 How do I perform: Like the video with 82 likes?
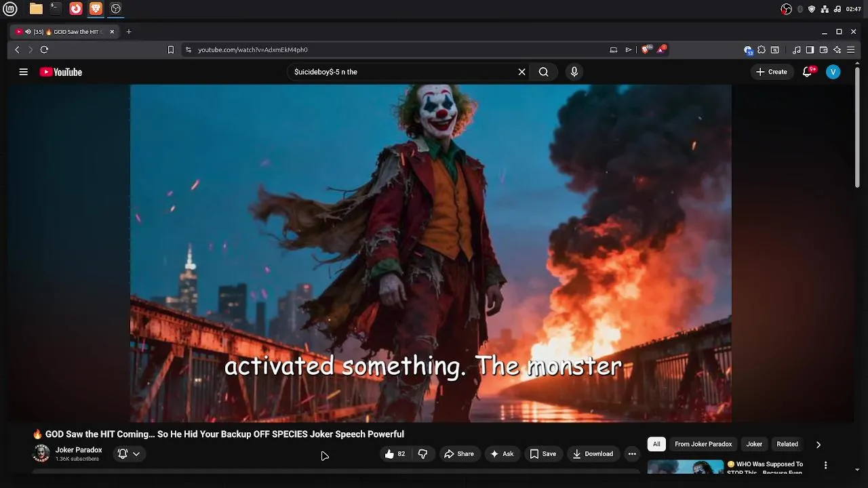tap(395, 454)
